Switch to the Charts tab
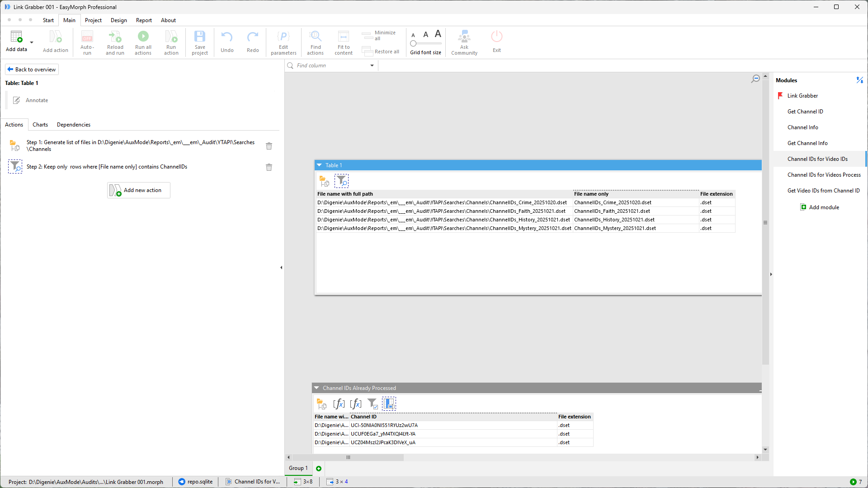 (x=40, y=125)
